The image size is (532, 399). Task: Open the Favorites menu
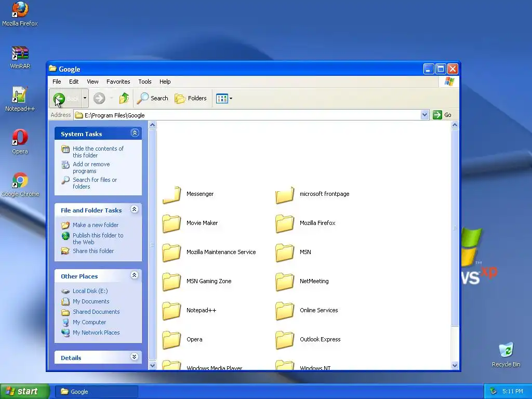118,82
